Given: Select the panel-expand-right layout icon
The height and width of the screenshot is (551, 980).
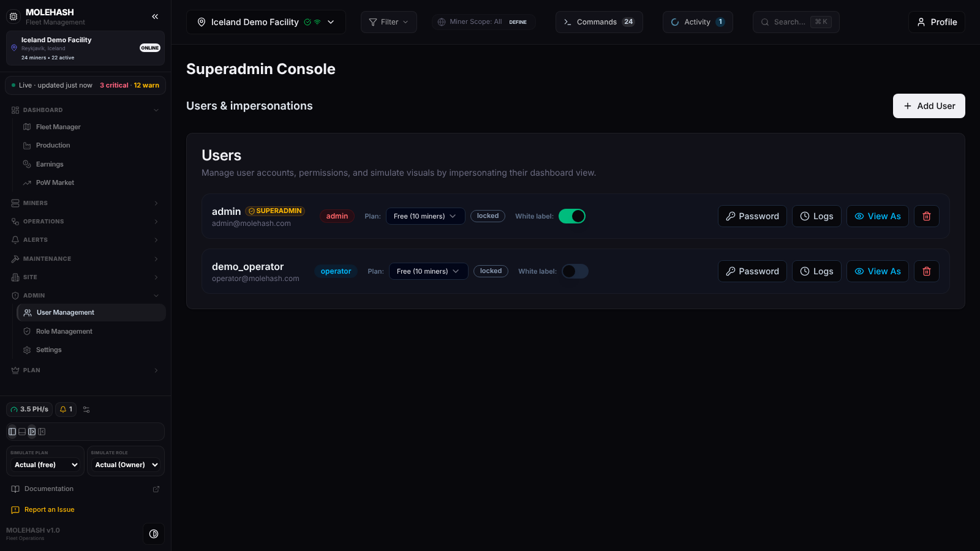Looking at the screenshot, I should pyautogui.click(x=32, y=432).
